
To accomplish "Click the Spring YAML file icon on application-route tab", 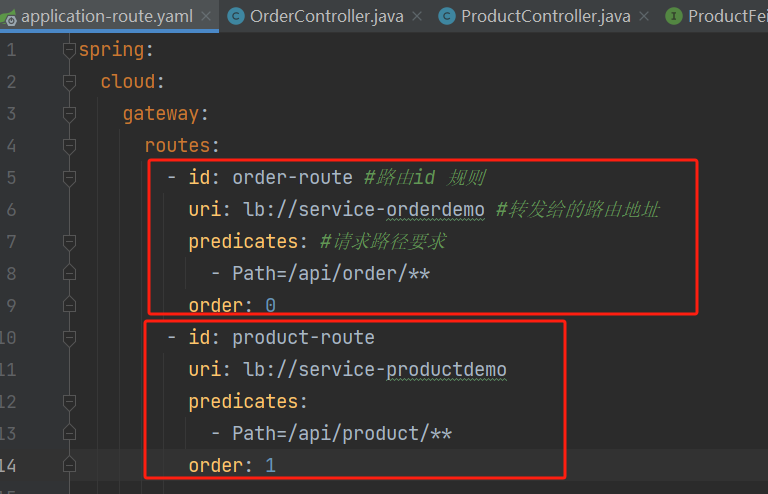I will click(x=9, y=18).
